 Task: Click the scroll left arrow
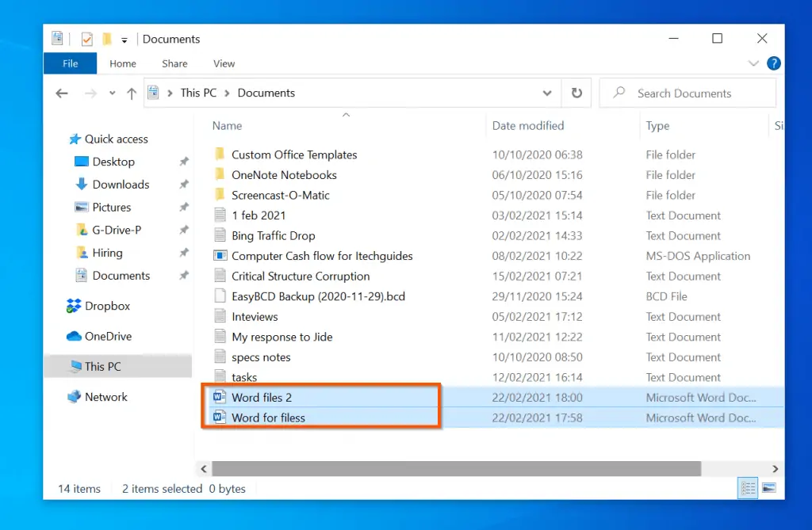tap(204, 468)
